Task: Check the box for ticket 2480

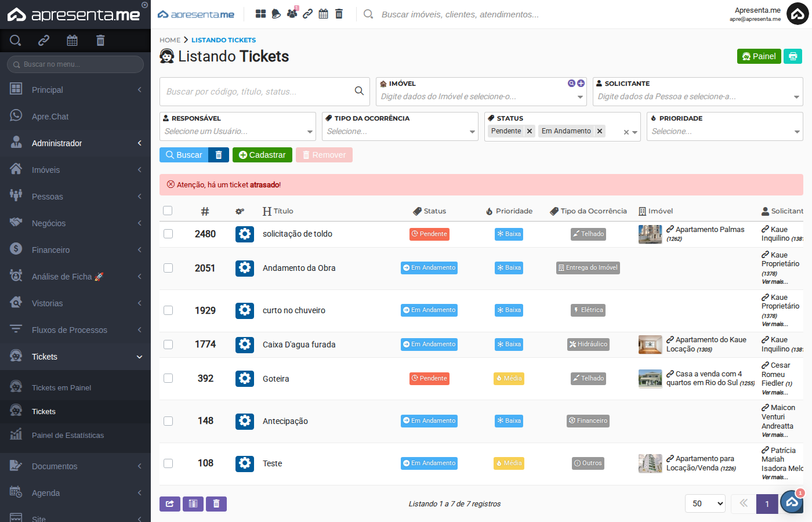Action: (168, 234)
